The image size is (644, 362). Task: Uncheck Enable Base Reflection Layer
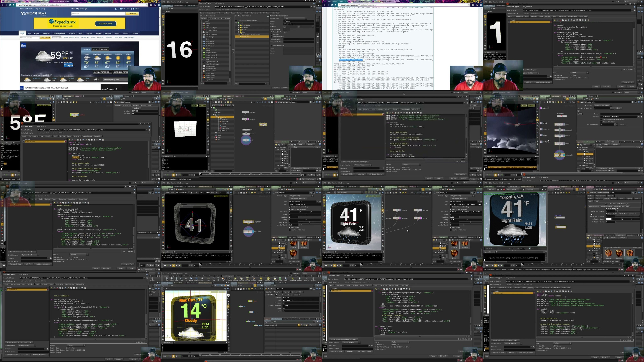[606, 204]
